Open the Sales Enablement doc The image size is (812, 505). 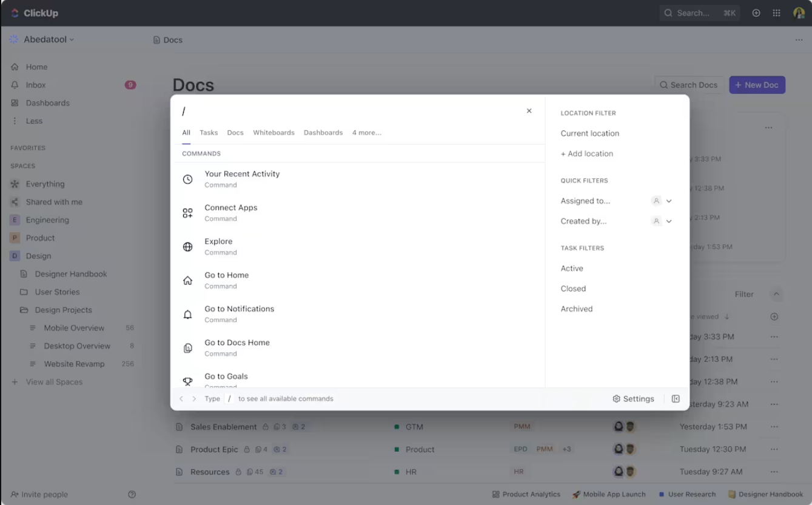[224, 427]
